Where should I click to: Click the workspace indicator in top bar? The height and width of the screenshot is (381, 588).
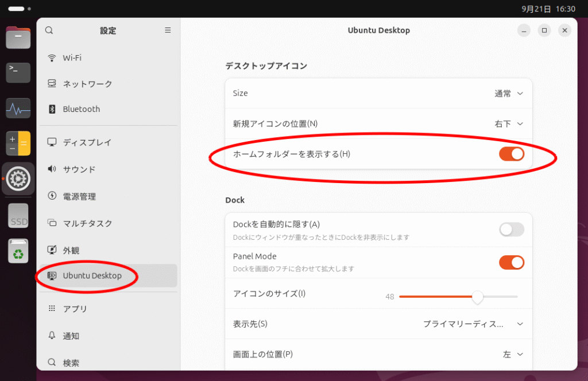pos(20,9)
